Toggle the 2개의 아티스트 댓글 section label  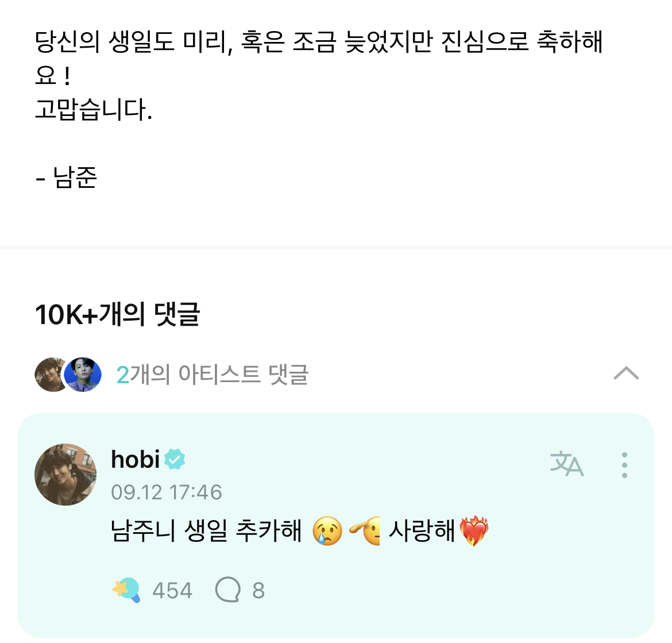(213, 375)
